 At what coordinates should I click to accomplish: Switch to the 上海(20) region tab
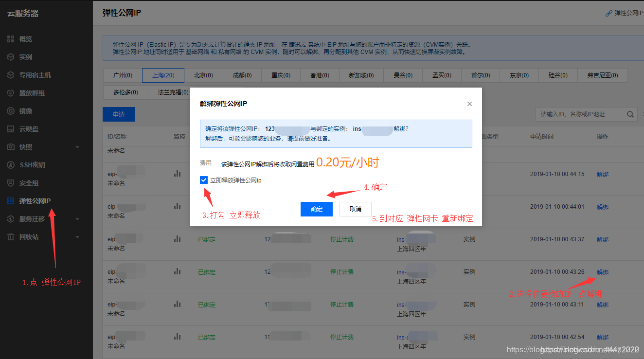coord(163,75)
